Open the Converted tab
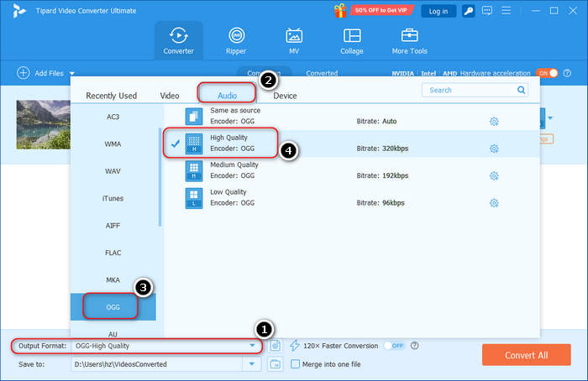This screenshot has width=588, height=381. tap(322, 73)
